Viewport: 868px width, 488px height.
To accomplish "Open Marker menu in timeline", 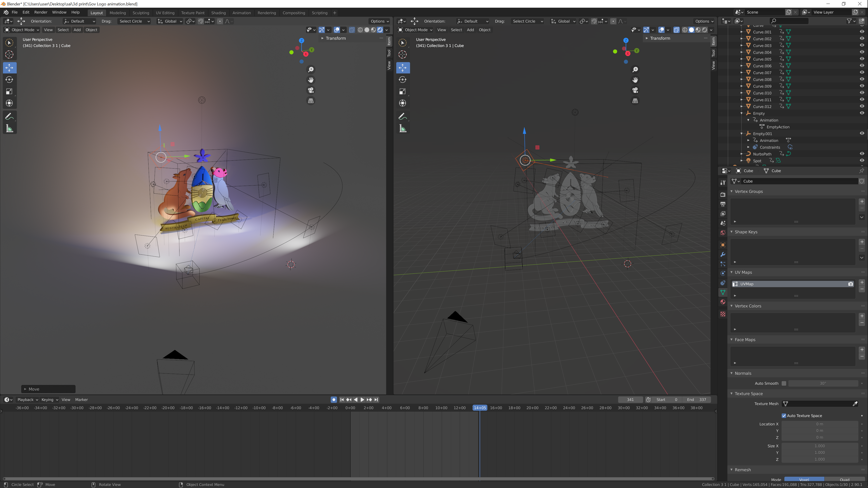I will coord(82,400).
